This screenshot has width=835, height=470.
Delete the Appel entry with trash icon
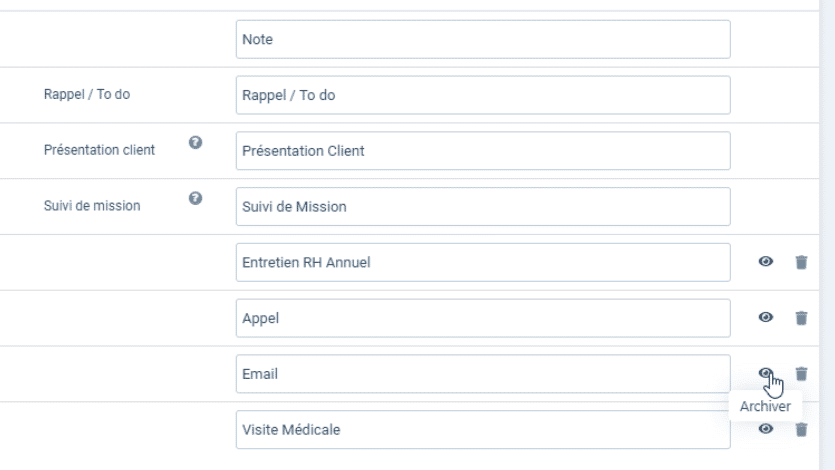tap(801, 318)
